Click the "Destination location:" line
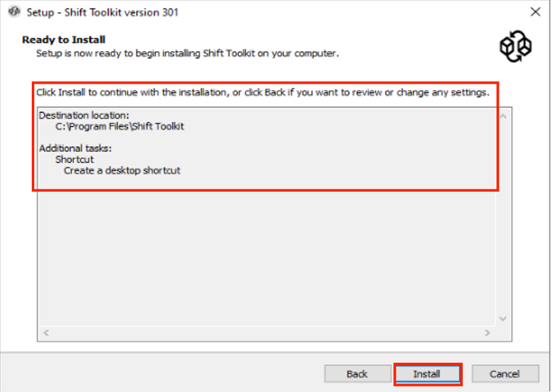 84,115
